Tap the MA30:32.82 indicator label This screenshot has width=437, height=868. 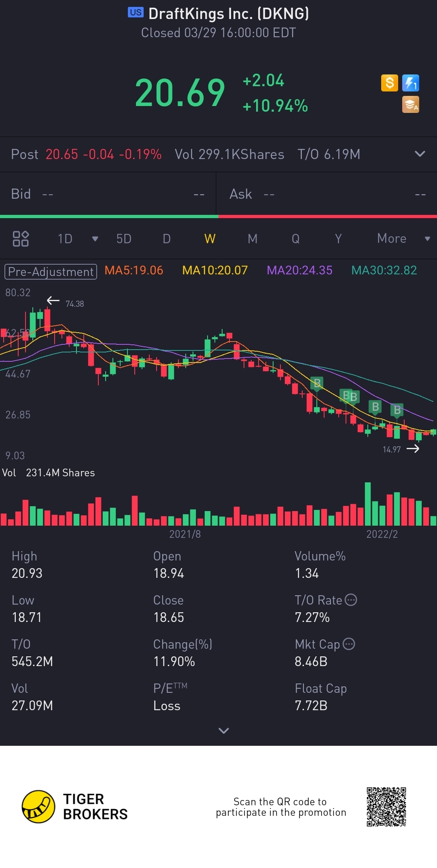tap(384, 270)
